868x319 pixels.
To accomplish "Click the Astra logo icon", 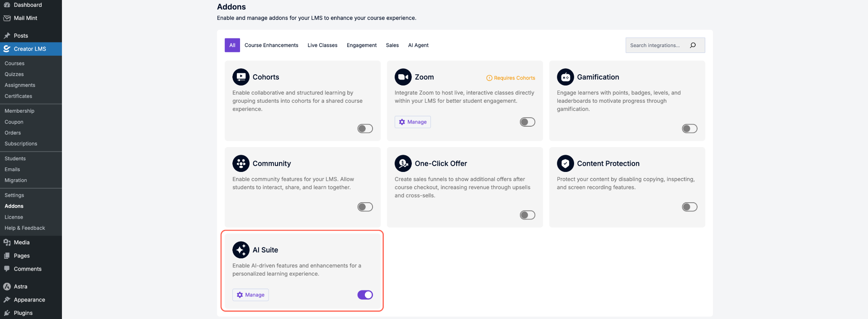I will pos(7,286).
